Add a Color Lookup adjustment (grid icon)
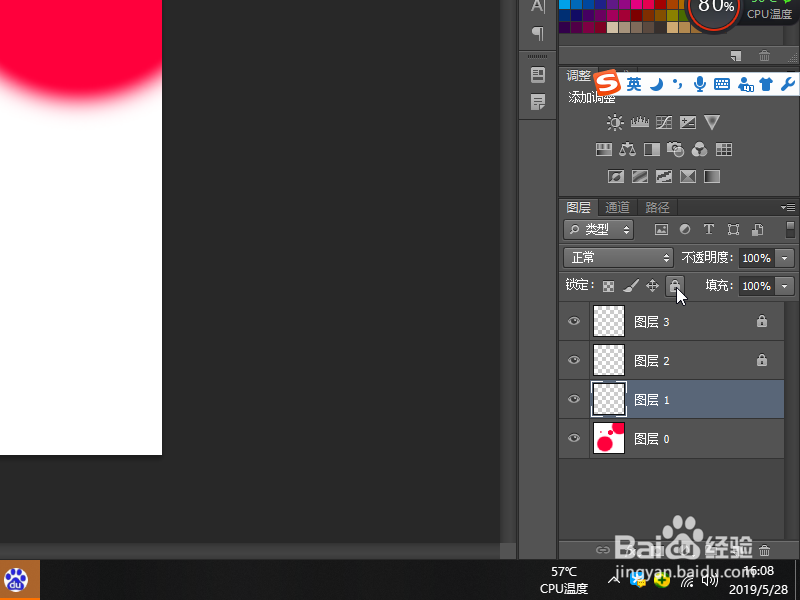Image resolution: width=800 pixels, height=600 pixels. 723,149
